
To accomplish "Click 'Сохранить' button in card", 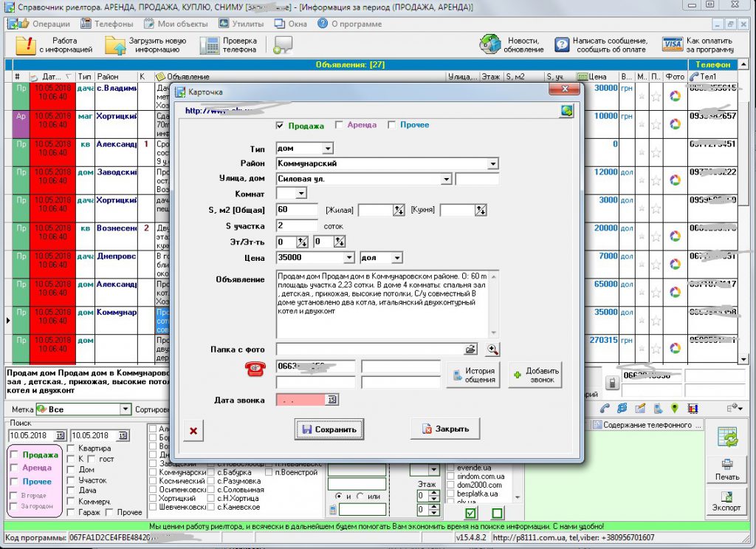I will pos(329,429).
